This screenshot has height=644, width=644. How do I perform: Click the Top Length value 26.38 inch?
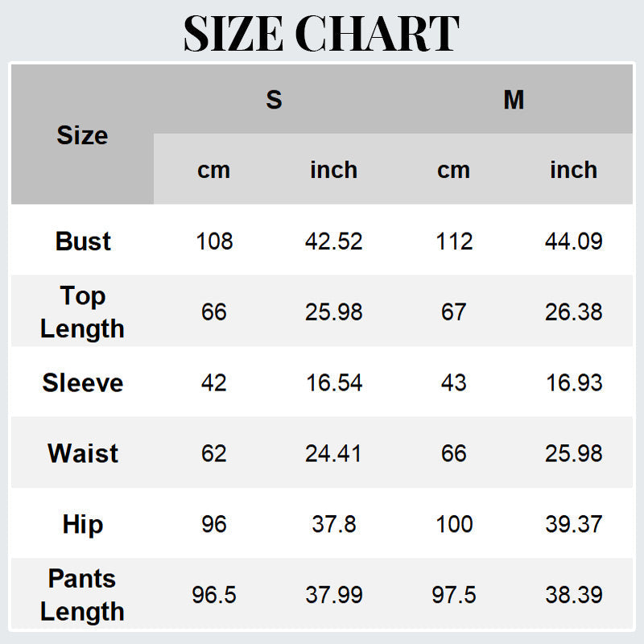(x=573, y=312)
